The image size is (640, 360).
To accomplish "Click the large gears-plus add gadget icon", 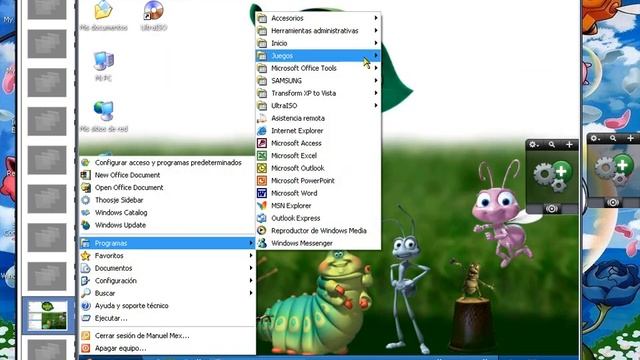I will click(x=552, y=176).
